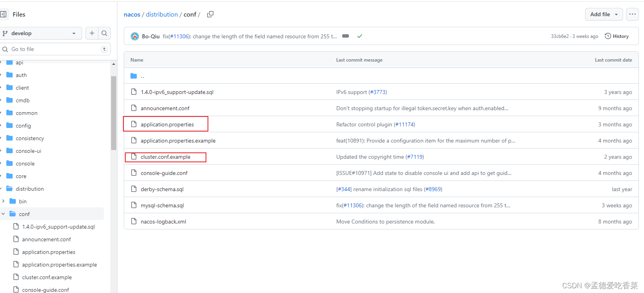
Task: Open console-guide.conf in file table
Action: pyautogui.click(x=164, y=173)
